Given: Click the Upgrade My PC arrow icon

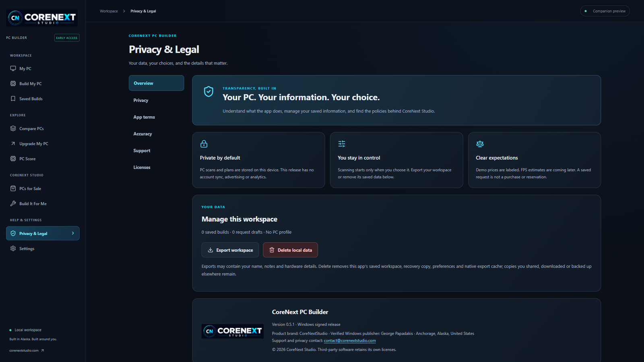Looking at the screenshot, I should pos(13,144).
